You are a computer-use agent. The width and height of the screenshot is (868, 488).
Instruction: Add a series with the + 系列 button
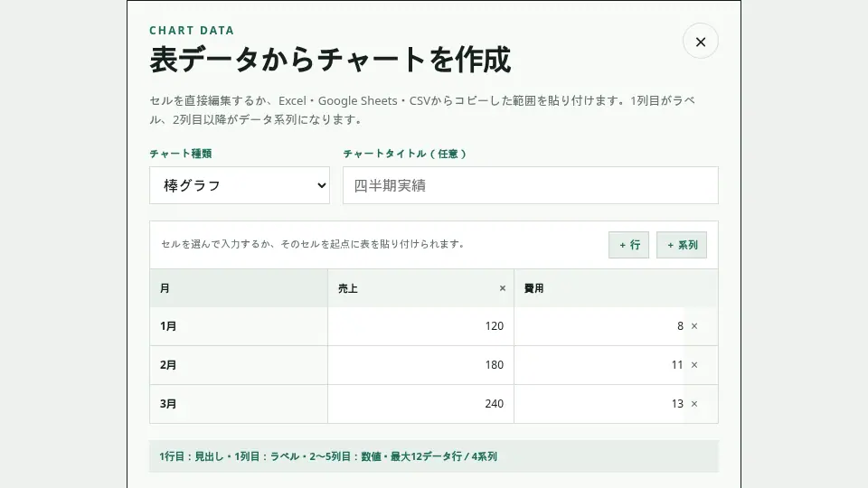[x=682, y=245]
